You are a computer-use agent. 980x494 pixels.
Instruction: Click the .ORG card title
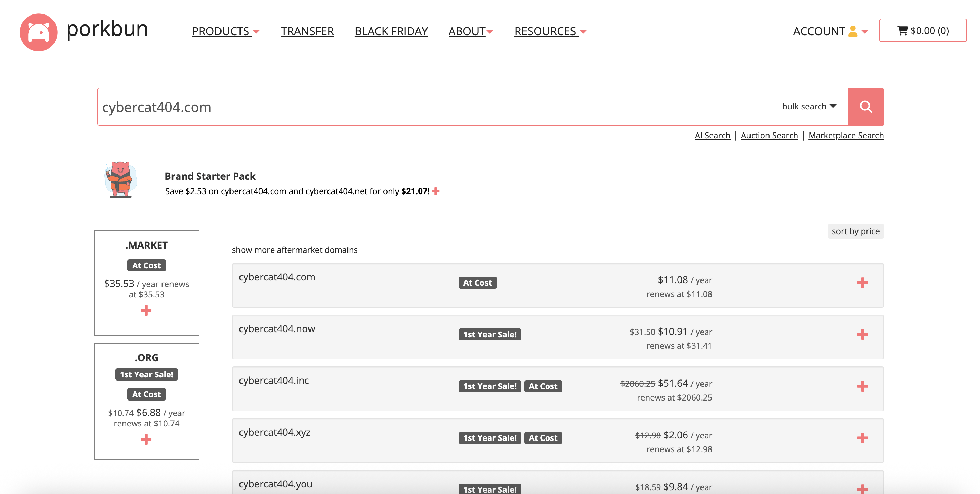[x=146, y=357]
